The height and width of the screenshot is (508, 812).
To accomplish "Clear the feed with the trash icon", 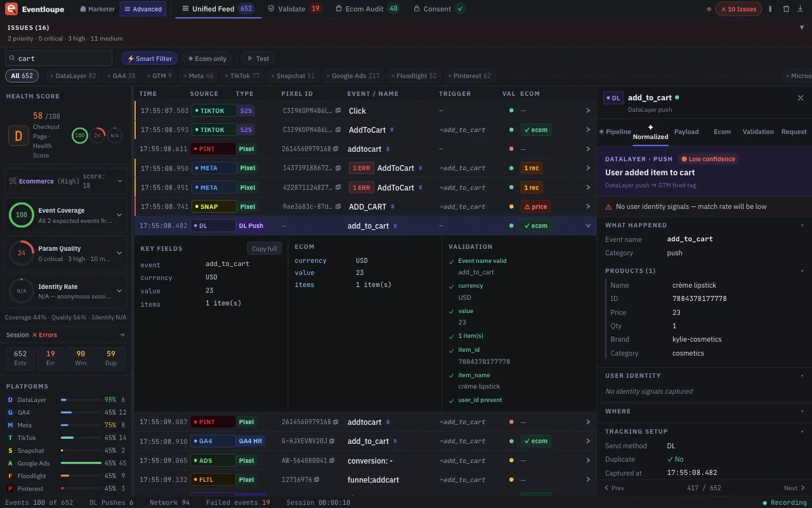I will [x=786, y=9].
